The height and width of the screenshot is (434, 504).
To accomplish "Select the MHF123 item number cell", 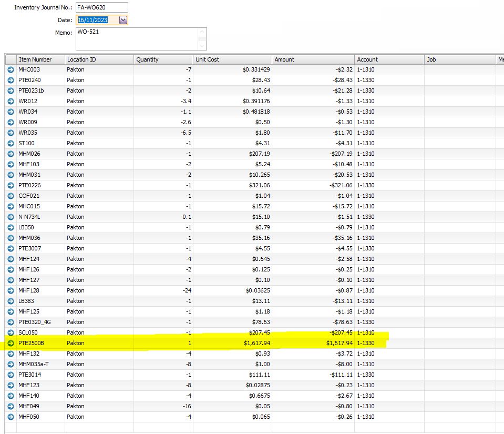I will point(40,385).
